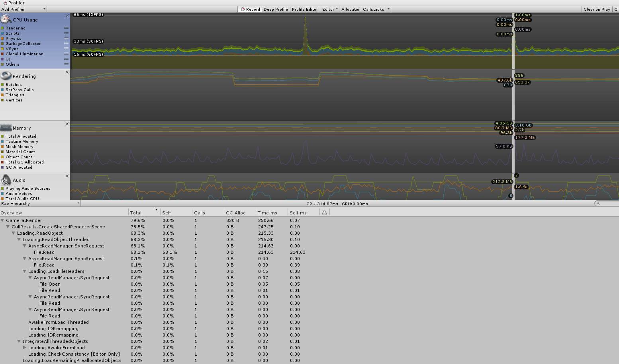Sort the table by the Total column
619x364 pixels.
point(135,212)
